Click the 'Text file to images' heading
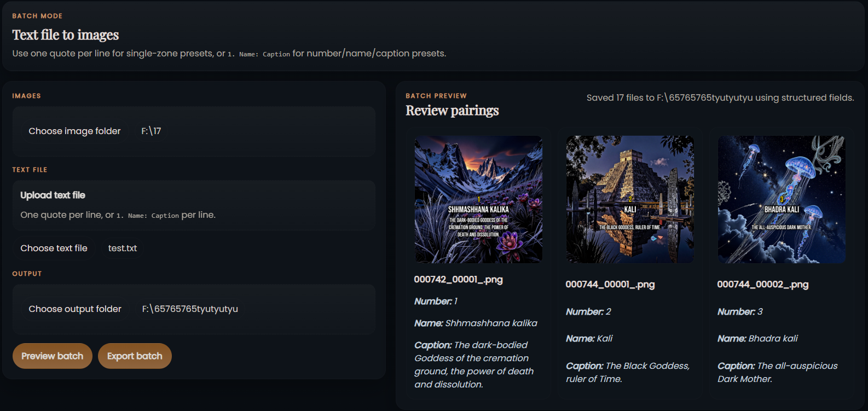The image size is (868, 411). click(66, 35)
